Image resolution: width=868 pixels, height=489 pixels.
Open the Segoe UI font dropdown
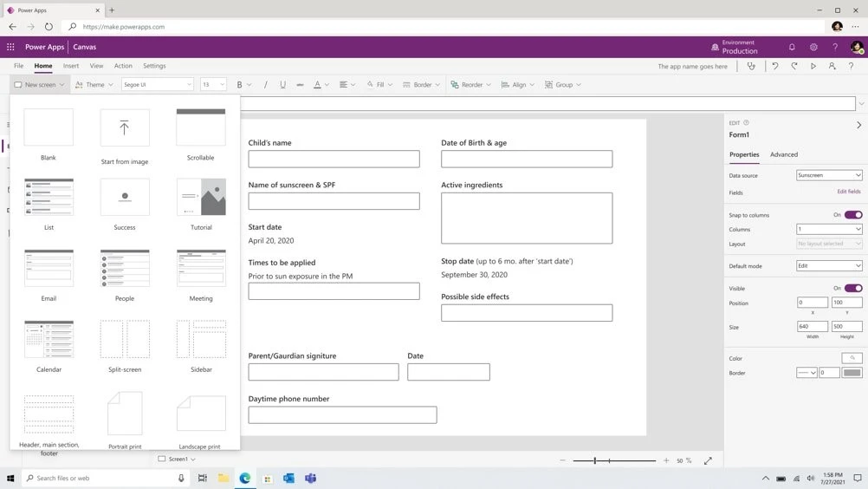157,85
